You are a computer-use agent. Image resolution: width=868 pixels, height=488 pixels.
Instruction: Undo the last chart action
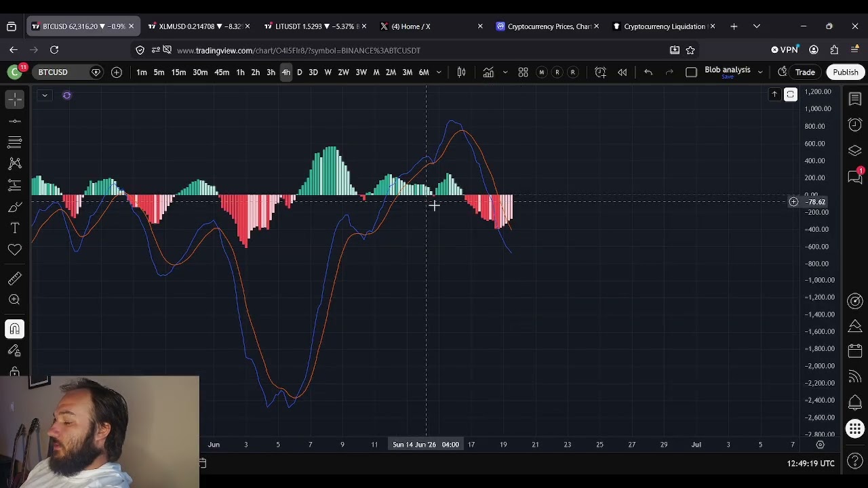[x=648, y=72]
